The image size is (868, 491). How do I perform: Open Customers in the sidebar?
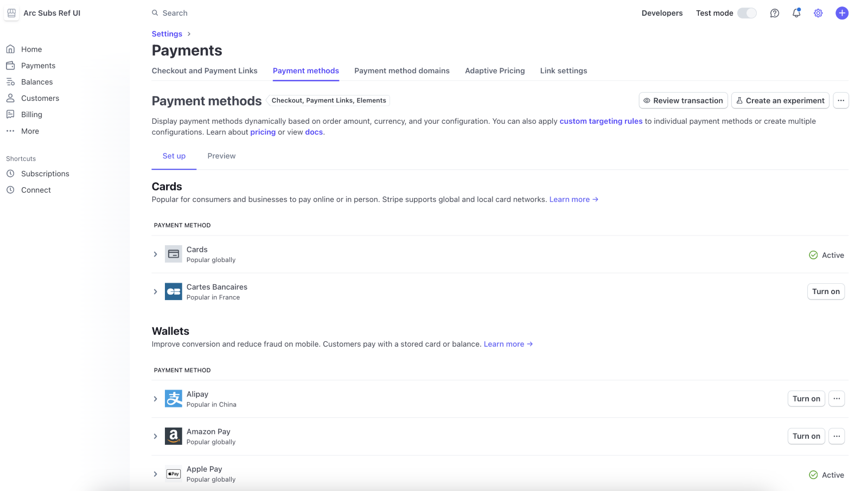tap(40, 98)
